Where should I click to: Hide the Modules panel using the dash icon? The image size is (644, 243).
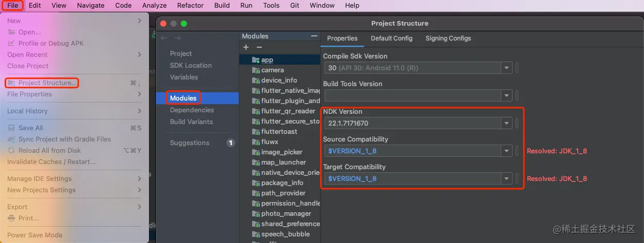click(314, 36)
